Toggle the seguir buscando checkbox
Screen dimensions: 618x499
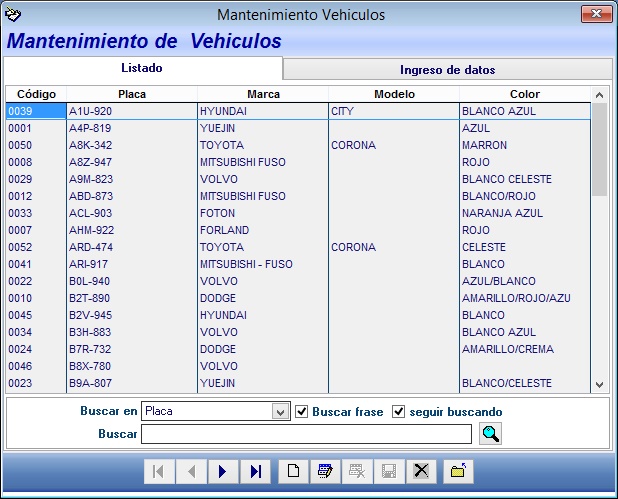coord(398,411)
